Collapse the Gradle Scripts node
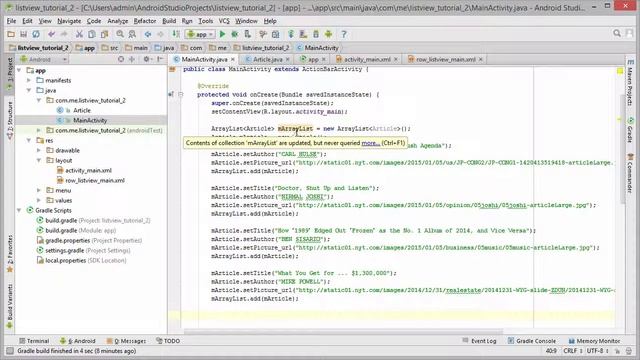This screenshot has width=640, height=360. (19, 210)
